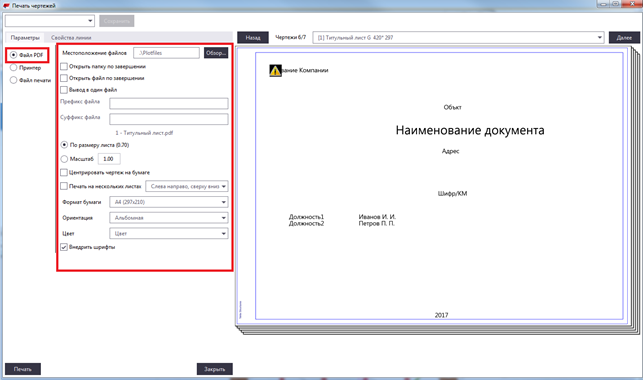The width and height of the screenshot is (643, 380).
Task: Click the Обзор browse button
Action: [216, 53]
